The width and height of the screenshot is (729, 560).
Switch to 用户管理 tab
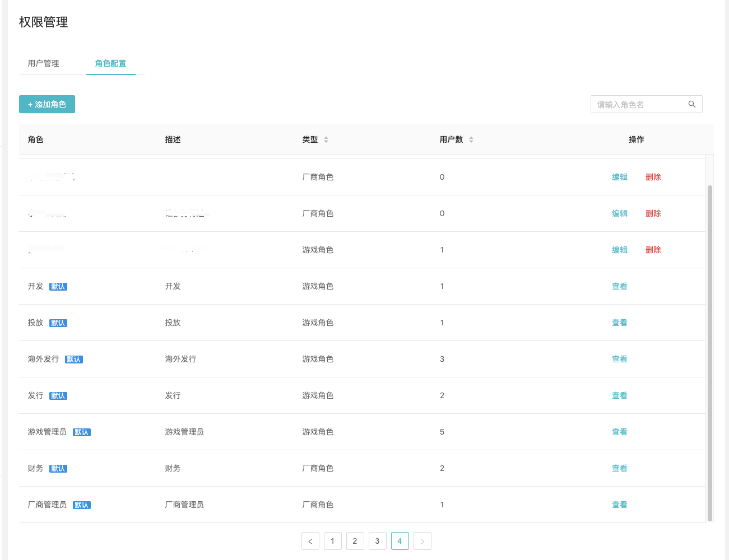(x=44, y=63)
